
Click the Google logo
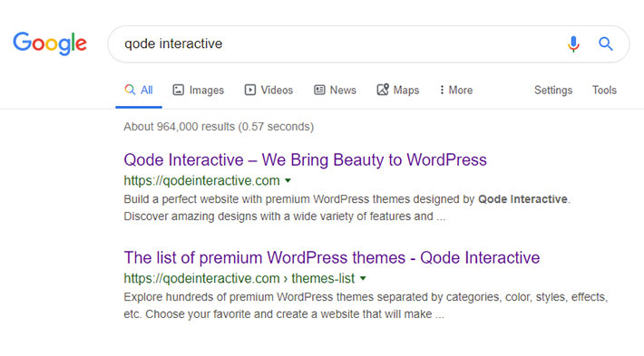(x=50, y=43)
